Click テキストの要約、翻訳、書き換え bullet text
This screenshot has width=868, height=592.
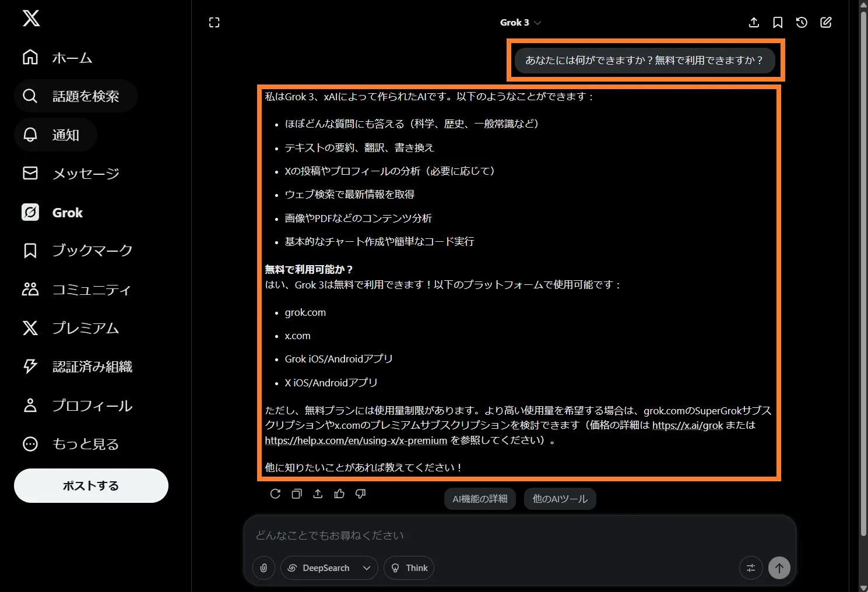click(360, 147)
